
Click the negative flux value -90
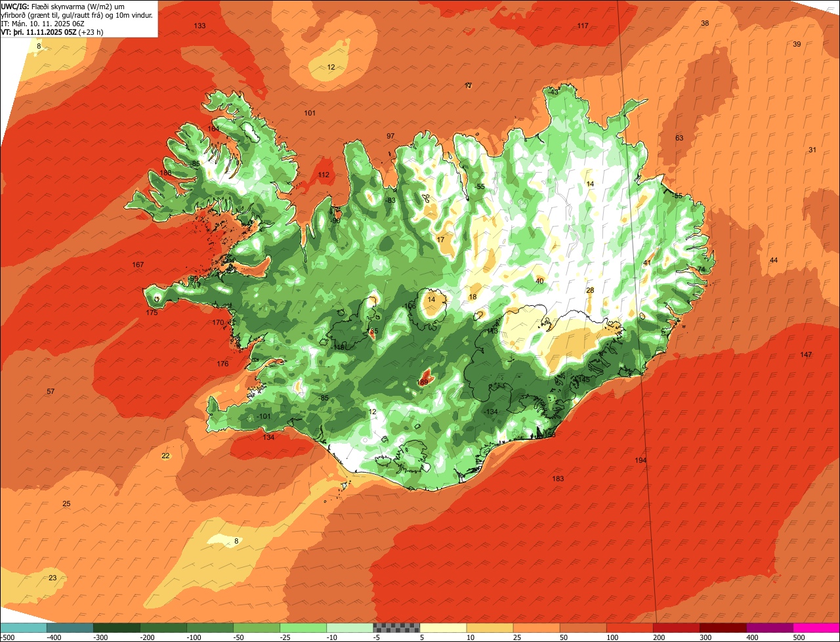click(335, 221)
